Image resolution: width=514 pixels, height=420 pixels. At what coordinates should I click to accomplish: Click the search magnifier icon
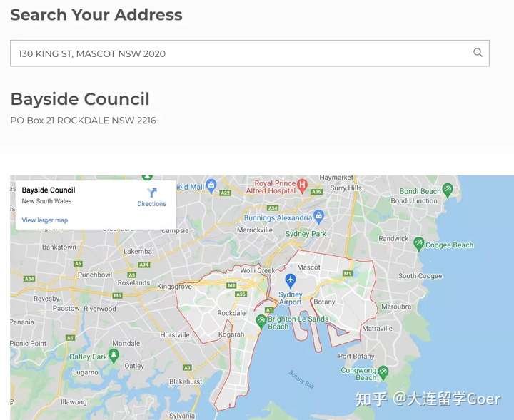pos(478,52)
